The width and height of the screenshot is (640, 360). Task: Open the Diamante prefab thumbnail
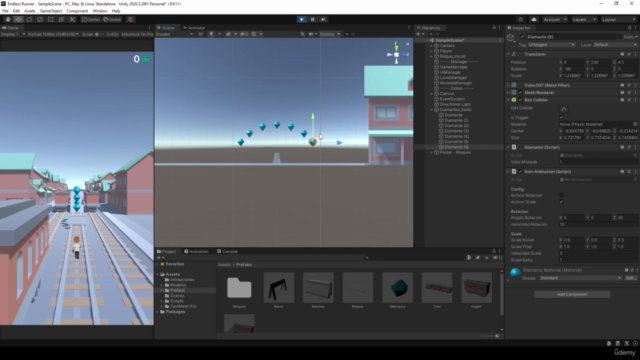(x=398, y=288)
